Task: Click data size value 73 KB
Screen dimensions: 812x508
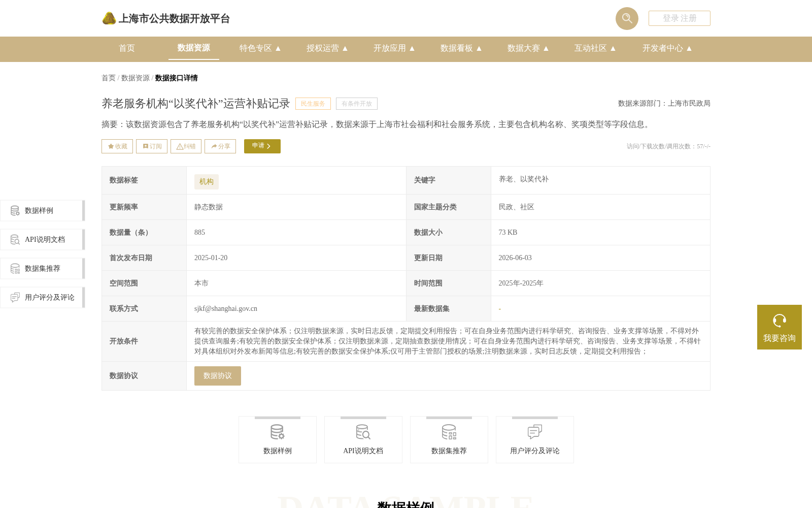Action: tap(508, 233)
